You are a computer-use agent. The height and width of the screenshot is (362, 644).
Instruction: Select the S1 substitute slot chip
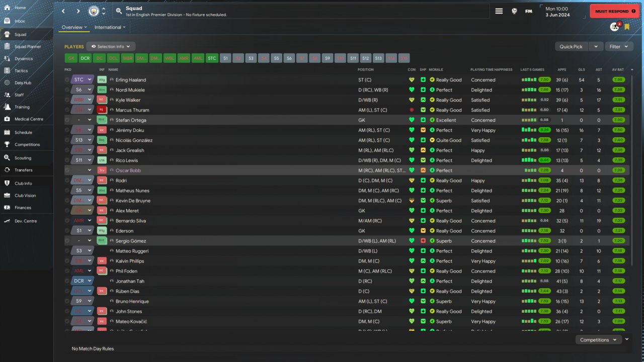tap(226, 58)
